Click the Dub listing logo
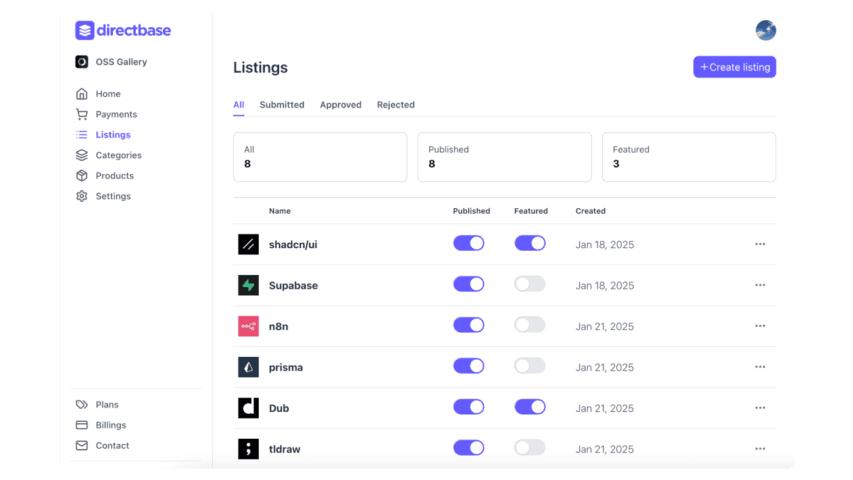This screenshot has height=480, width=853. [248, 408]
